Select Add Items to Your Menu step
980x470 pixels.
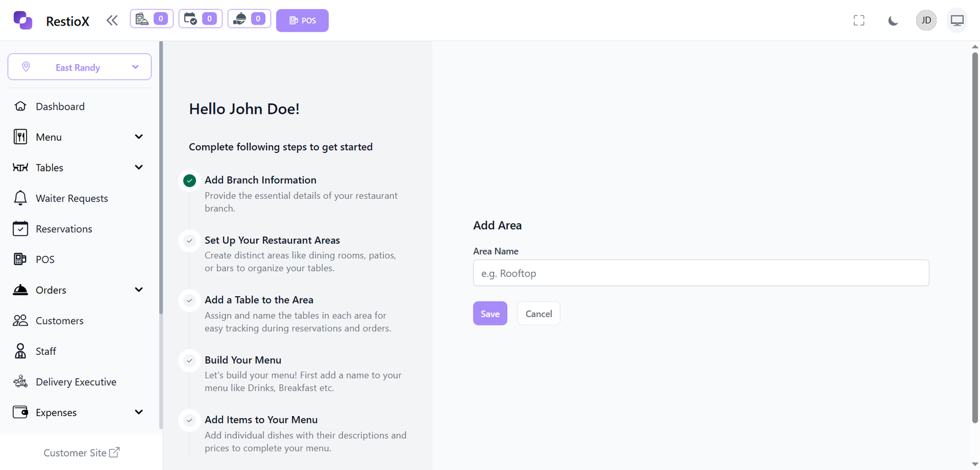pos(261,420)
